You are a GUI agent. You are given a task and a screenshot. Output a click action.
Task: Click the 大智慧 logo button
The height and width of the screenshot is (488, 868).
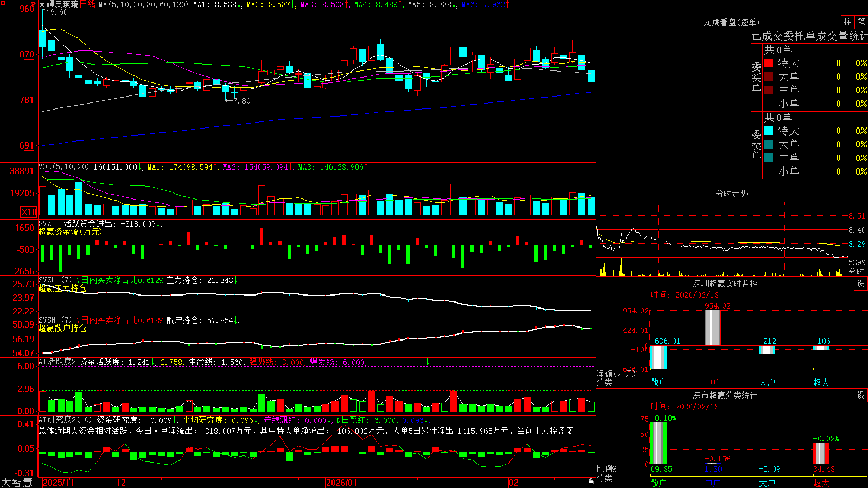pos(17,483)
